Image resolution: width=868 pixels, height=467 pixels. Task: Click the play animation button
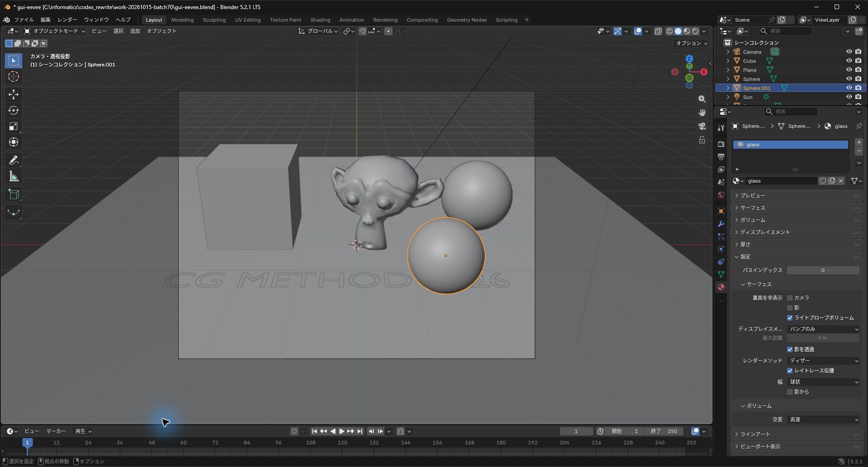(x=342, y=431)
